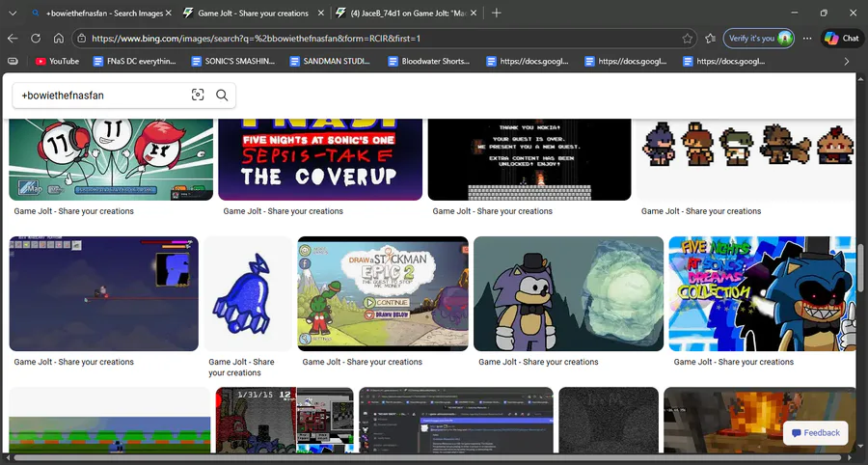Click Game Jolt caption under blue claw image
The image size is (868, 465).
(241, 367)
